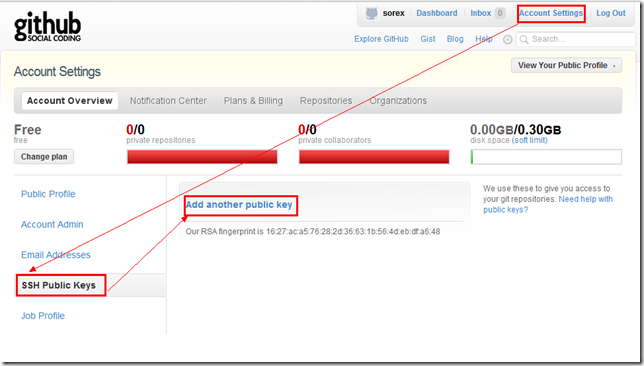Click Need help with public keys link
The image size is (644, 366).
click(x=548, y=204)
